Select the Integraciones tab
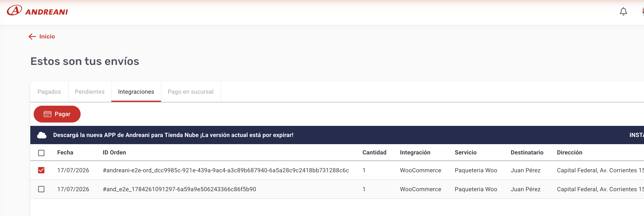 (x=136, y=92)
